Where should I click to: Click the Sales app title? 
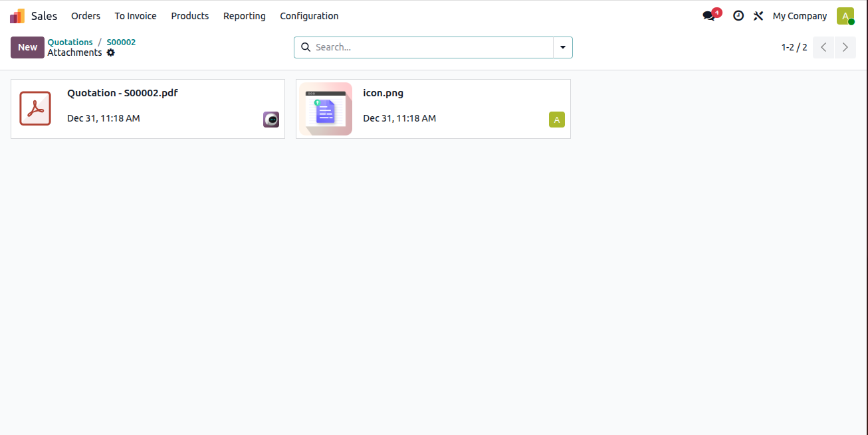click(x=45, y=16)
